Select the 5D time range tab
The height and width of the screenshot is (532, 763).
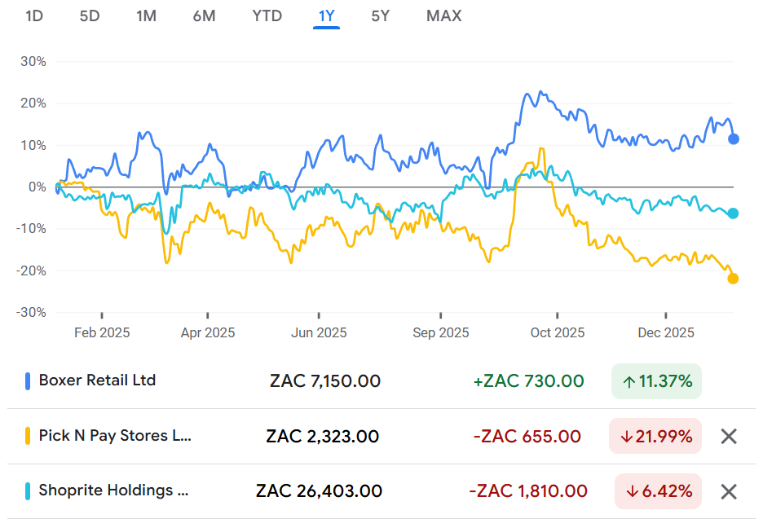(x=90, y=15)
